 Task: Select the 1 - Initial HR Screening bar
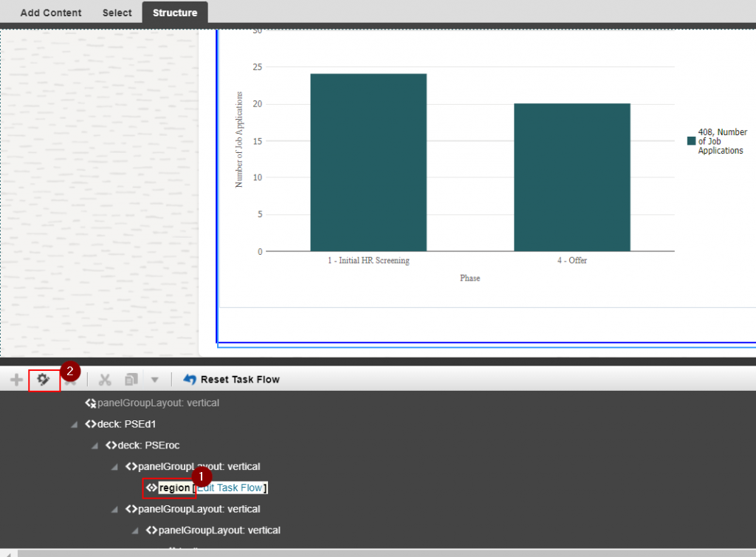click(369, 159)
